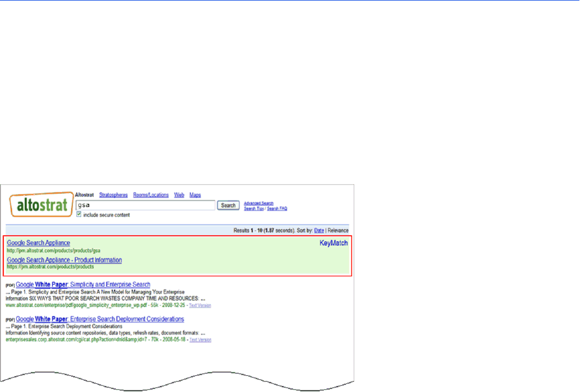
Task: Click the google_simplicity_enterprise_wp.pdf URL text
Action: (76, 306)
